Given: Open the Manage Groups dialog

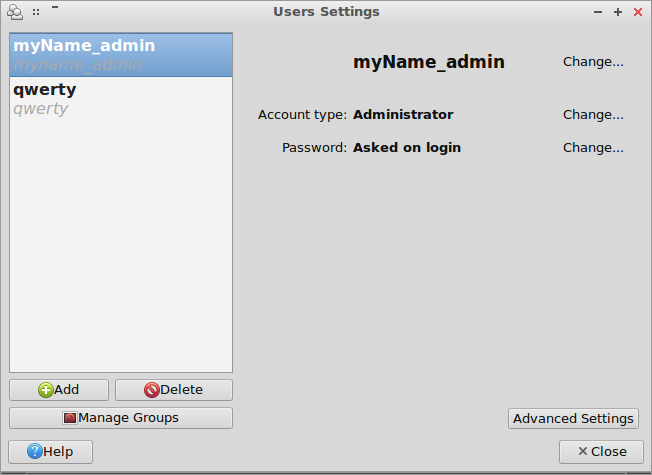Looking at the screenshot, I should (121, 418).
